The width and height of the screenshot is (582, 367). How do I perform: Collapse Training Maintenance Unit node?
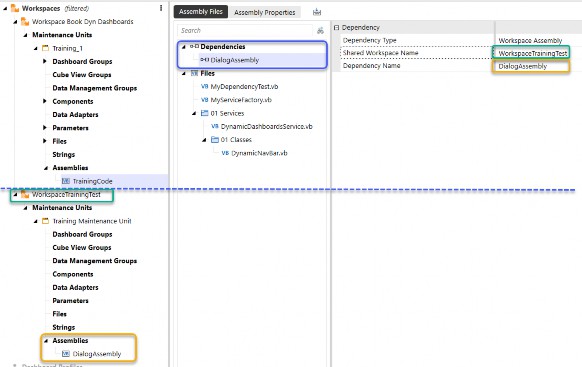tap(36, 221)
